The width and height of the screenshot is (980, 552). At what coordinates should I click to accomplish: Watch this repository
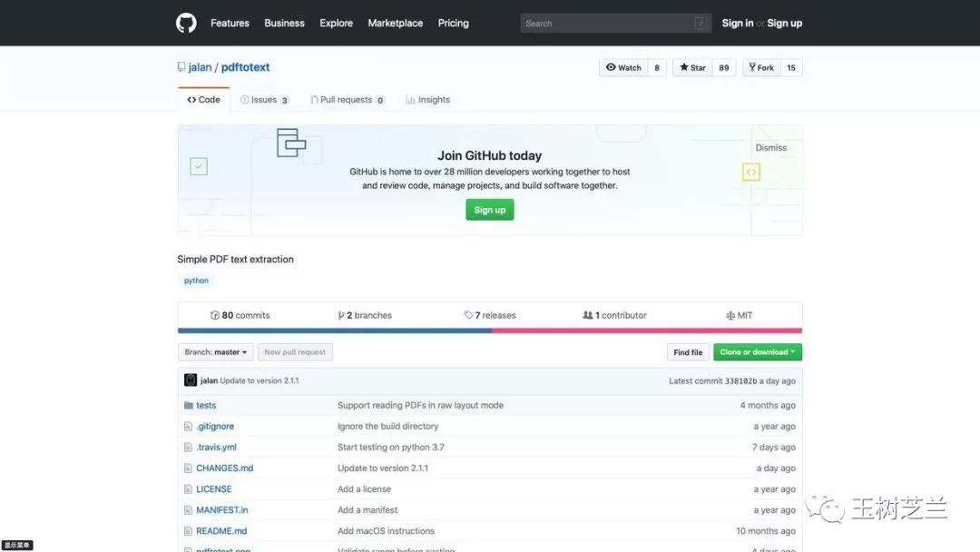tap(623, 67)
